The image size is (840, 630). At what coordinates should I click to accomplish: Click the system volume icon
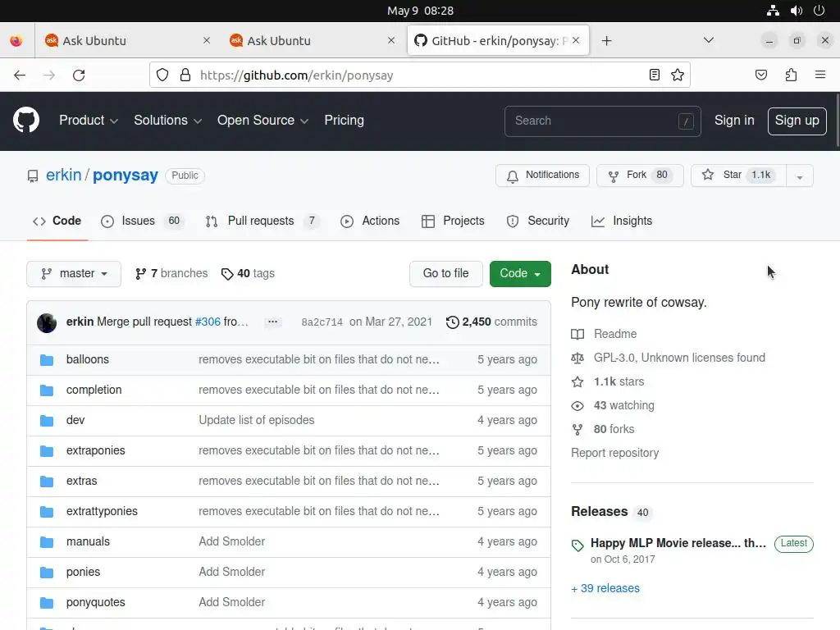click(796, 11)
